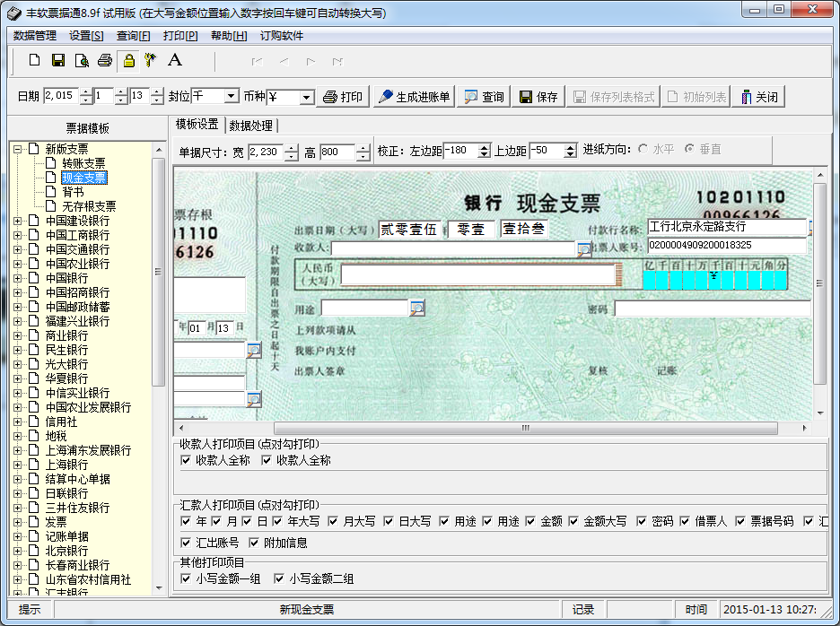
Task: Open the 封位 dropdown list
Action: [x=231, y=96]
